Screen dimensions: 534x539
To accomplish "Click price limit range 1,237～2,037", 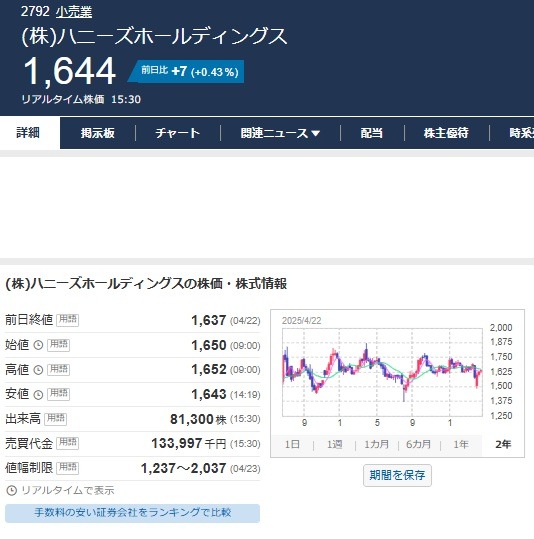I will pyautogui.click(x=183, y=468).
